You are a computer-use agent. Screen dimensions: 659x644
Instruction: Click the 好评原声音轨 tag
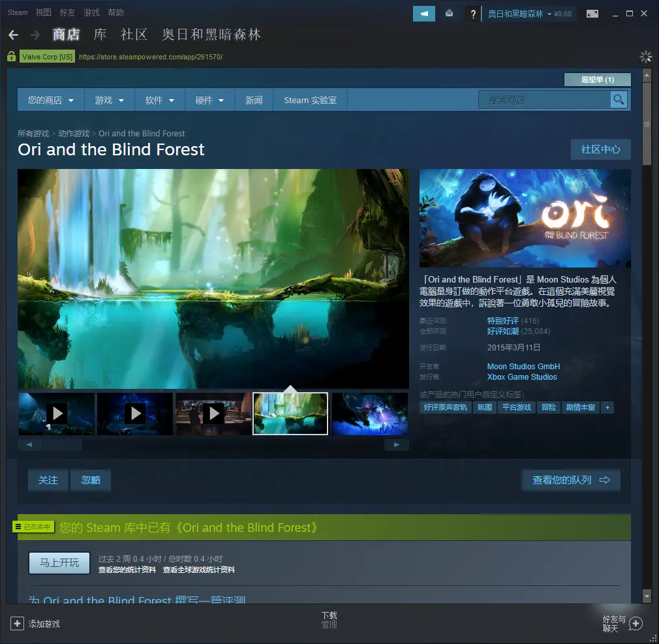click(x=446, y=407)
